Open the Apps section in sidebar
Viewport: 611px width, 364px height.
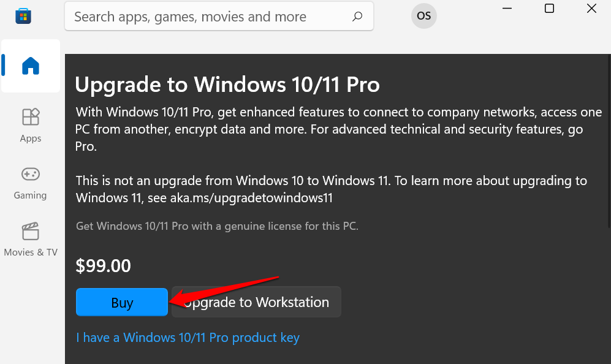[x=31, y=125]
